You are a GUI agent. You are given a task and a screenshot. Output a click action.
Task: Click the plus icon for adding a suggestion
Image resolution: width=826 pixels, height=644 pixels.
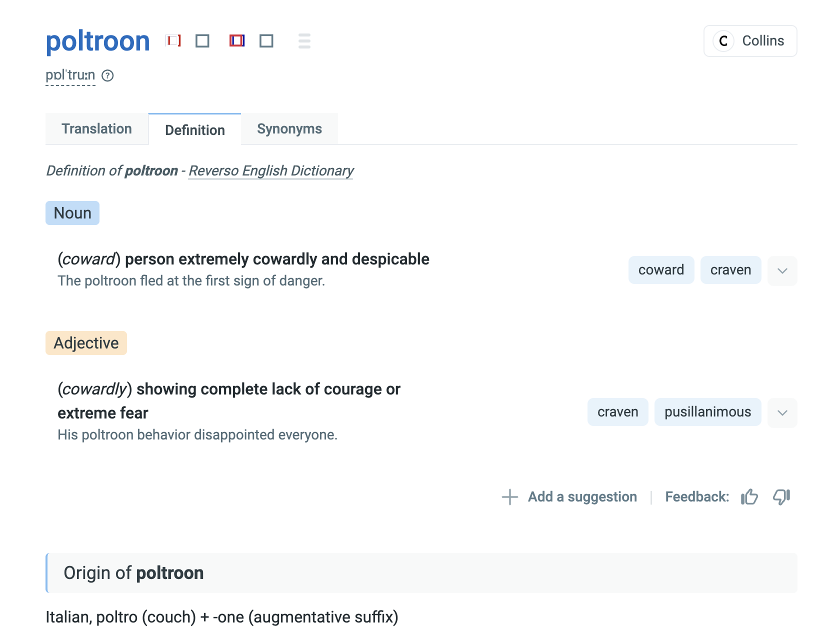tap(509, 497)
